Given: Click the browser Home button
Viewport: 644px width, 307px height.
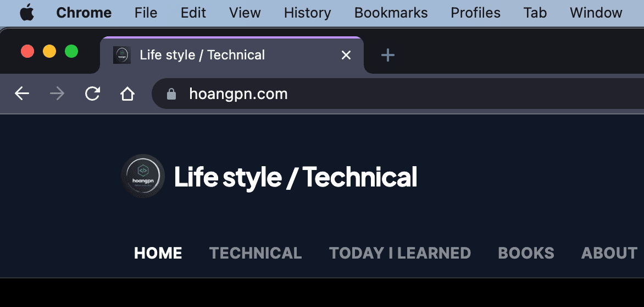Looking at the screenshot, I should pos(127,94).
